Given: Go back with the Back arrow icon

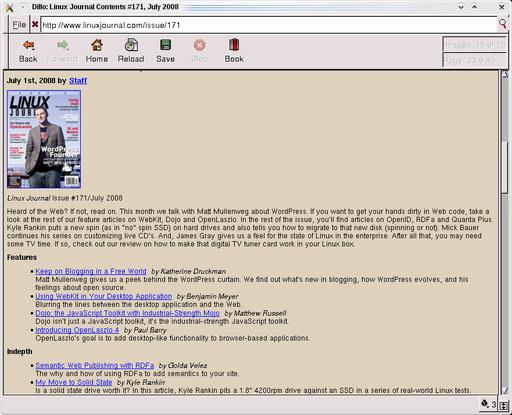Looking at the screenshot, I should (28, 45).
